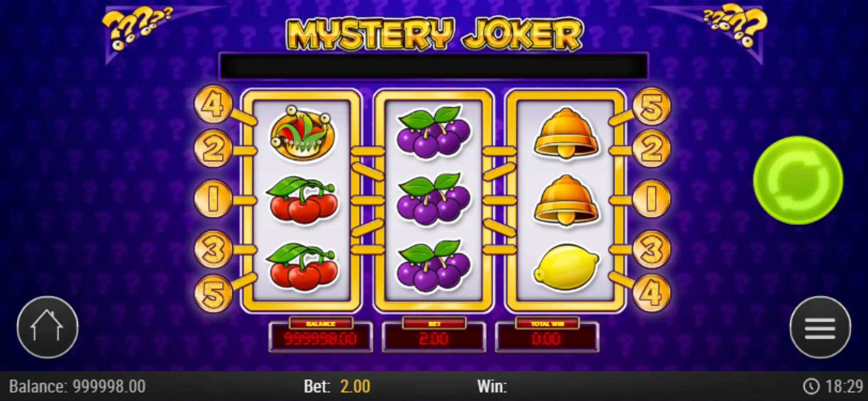868x401 pixels.
Task: Click the Total Win display panel
Action: (547, 335)
